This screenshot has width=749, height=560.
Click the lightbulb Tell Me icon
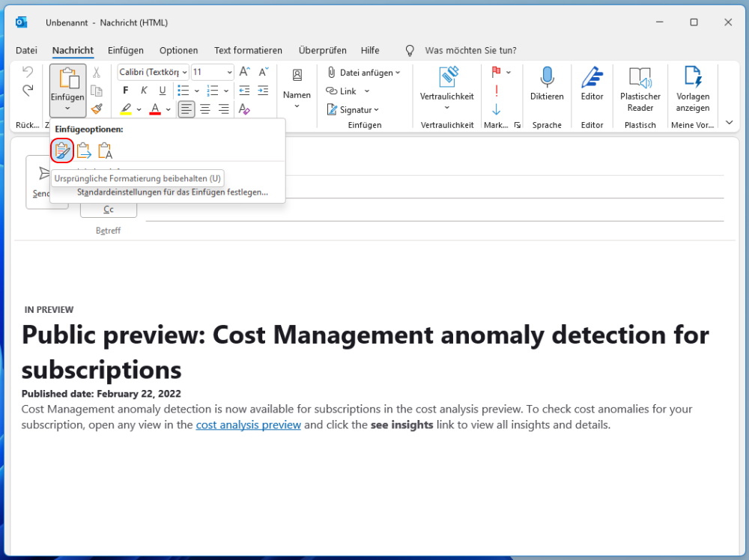(410, 51)
